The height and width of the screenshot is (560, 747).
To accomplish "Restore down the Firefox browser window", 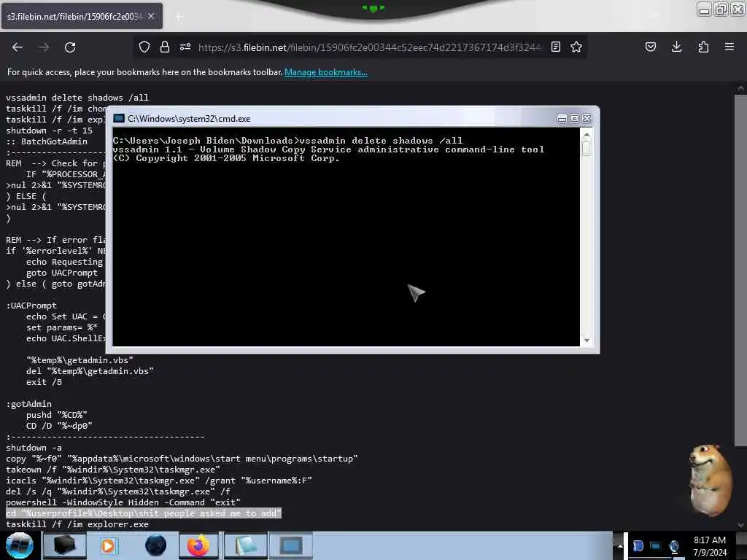I will pos(721,9).
